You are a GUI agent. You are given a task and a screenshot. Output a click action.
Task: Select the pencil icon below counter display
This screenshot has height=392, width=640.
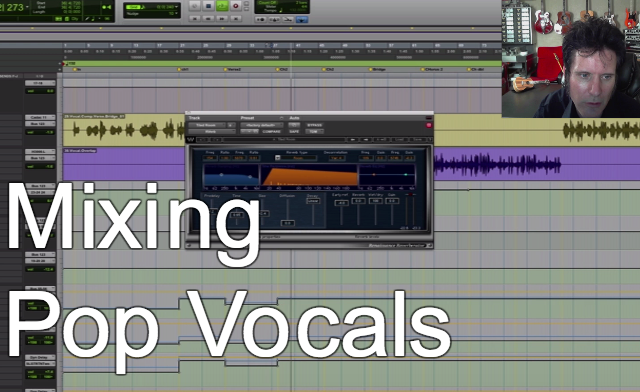[87, 19]
